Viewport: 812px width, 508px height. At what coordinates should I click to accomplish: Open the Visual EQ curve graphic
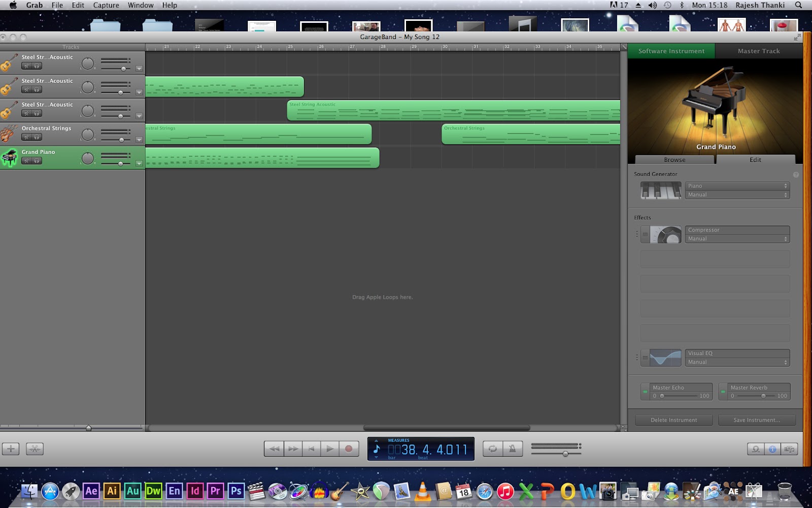click(666, 358)
